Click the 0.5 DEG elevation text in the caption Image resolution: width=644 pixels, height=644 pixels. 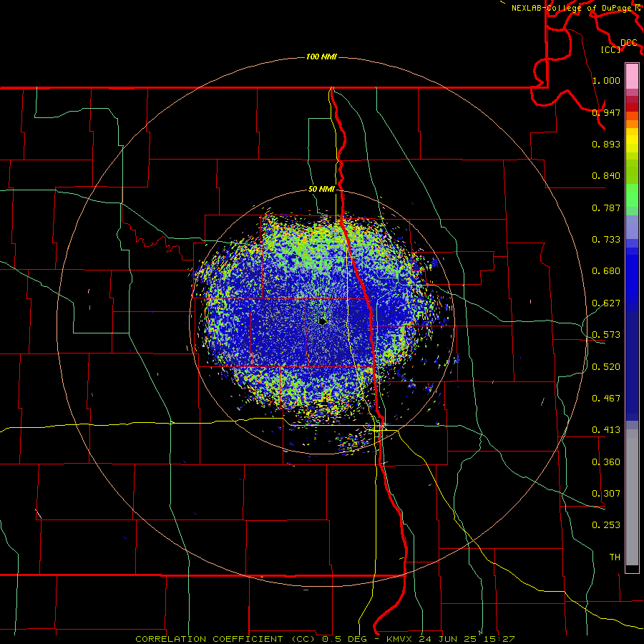click(x=344, y=639)
